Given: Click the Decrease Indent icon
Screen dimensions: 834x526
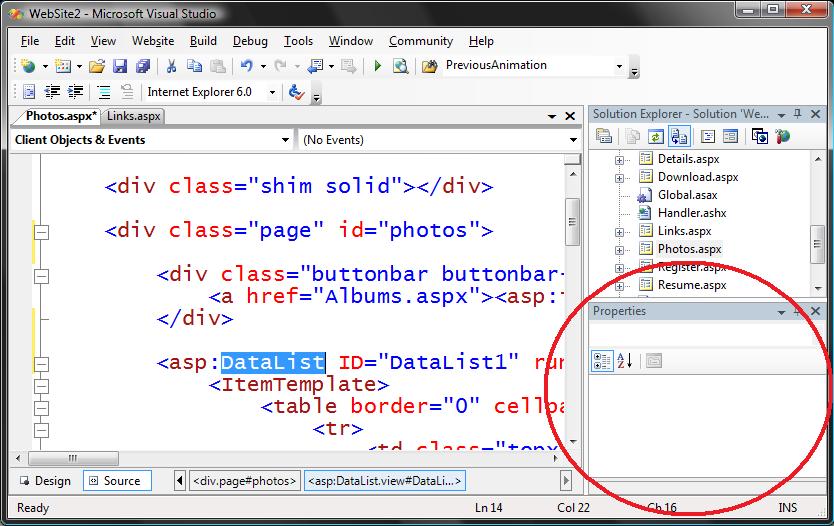Looking at the screenshot, I should [x=52, y=92].
